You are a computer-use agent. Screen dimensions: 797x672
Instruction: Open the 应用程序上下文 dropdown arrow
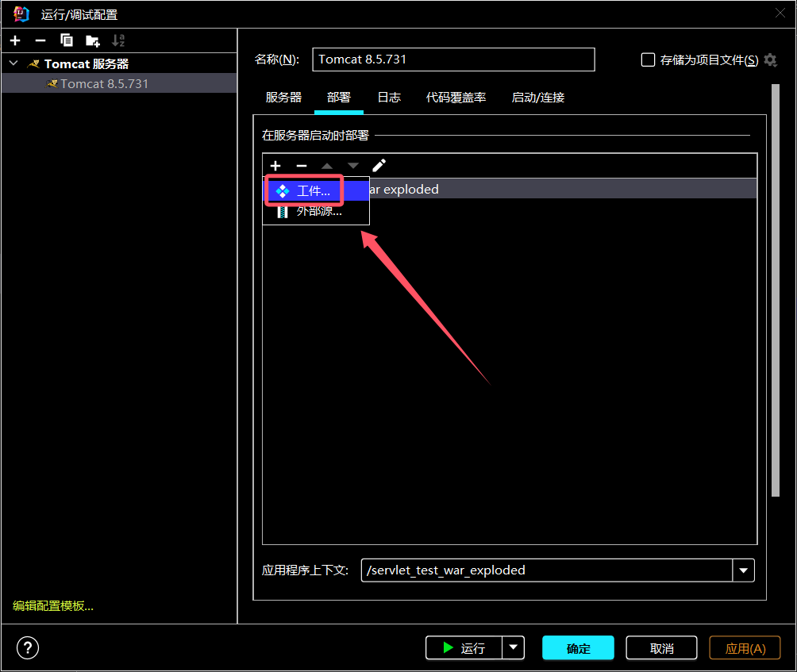coord(744,570)
